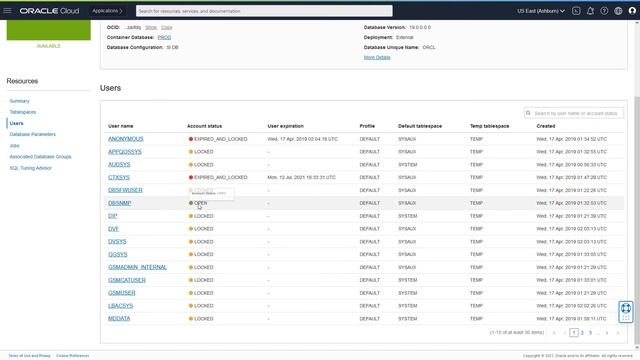Viewport: 640px width, 360px height.
Task: Click the User expiration column header
Action: click(286, 126)
